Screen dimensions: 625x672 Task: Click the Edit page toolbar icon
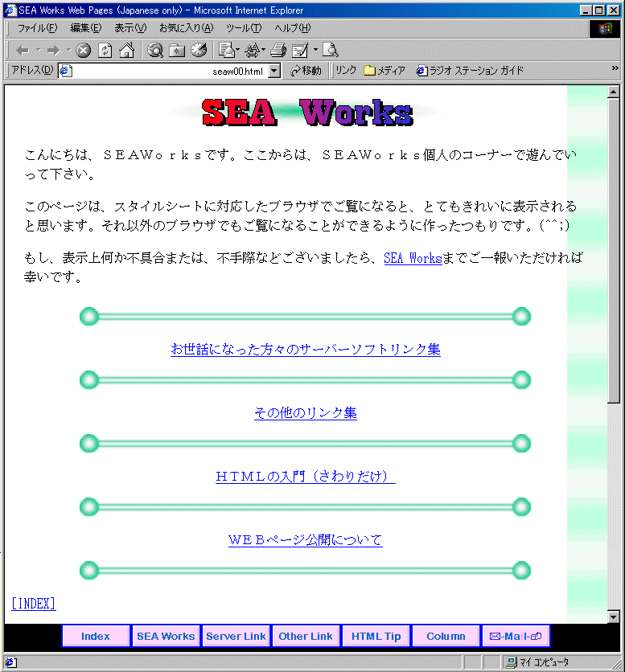[x=300, y=51]
